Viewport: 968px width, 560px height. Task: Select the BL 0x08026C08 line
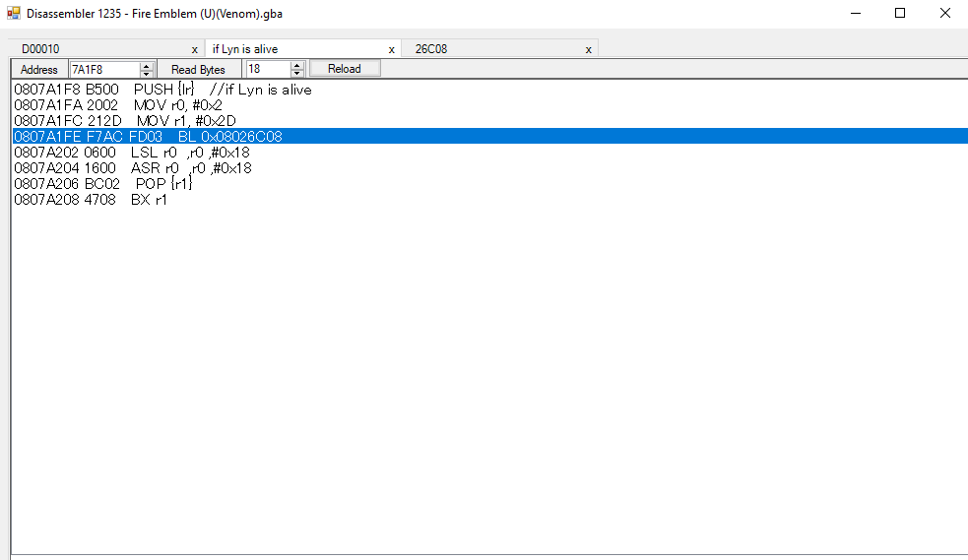[489, 136]
